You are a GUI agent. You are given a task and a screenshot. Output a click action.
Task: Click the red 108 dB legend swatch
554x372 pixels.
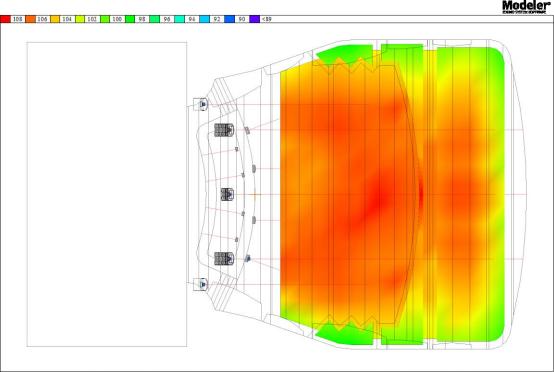[x=5, y=19]
